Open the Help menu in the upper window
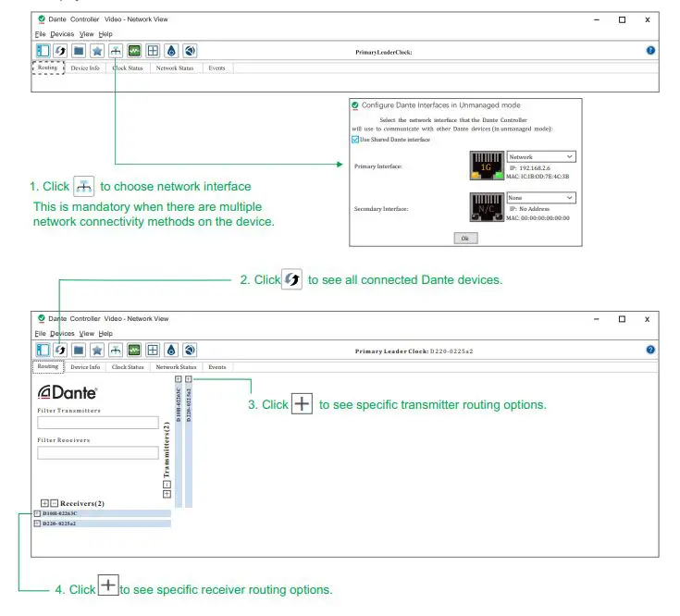The image size is (680, 616). coord(105,34)
